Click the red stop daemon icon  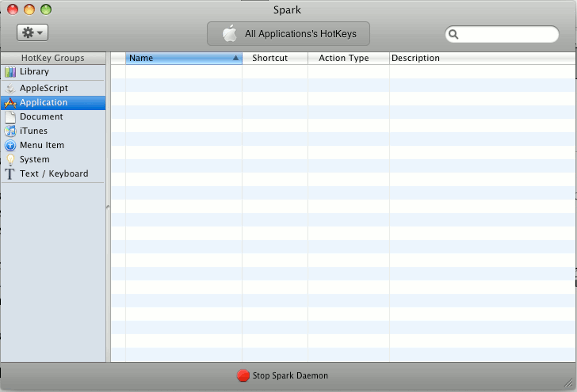click(x=243, y=376)
